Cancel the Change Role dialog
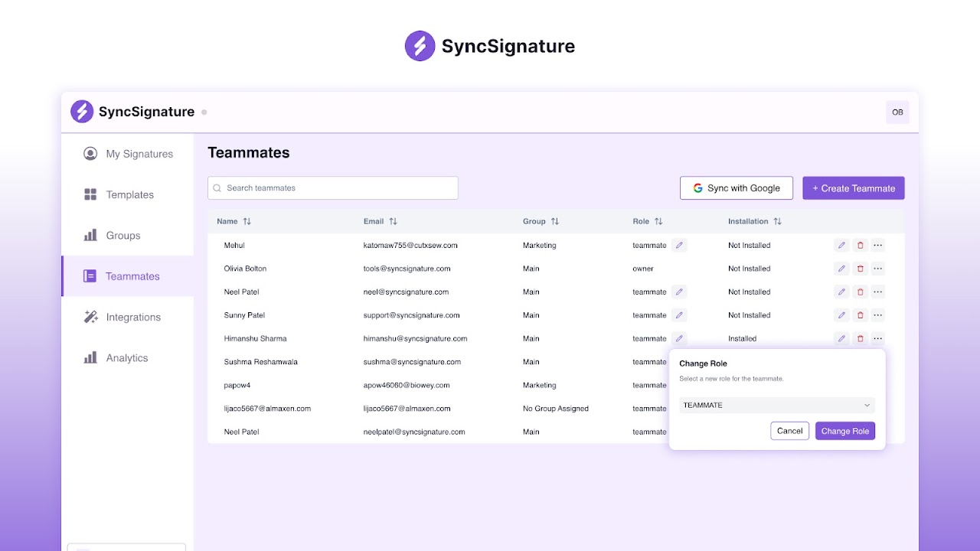This screenshot has height=551, width=980. point(789,431)
